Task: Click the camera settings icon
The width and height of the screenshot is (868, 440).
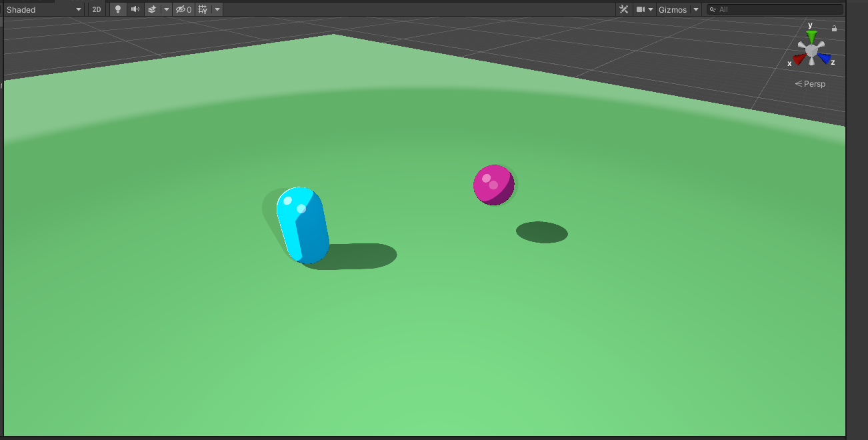Action: tap(641, 9)
